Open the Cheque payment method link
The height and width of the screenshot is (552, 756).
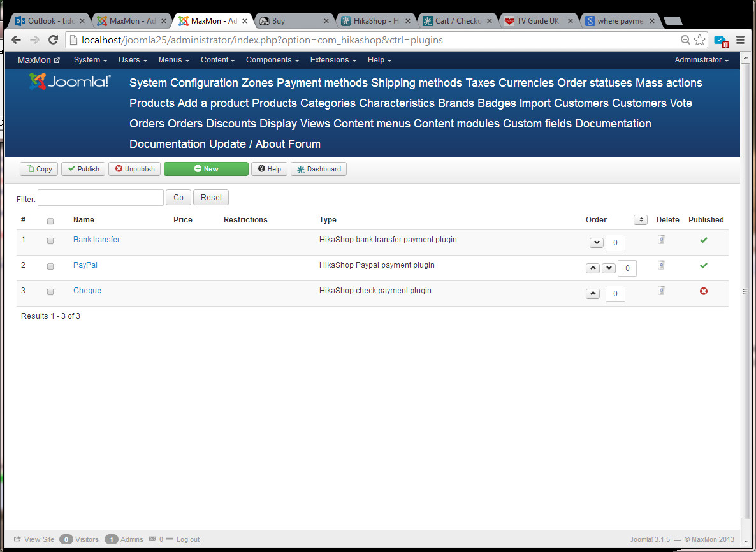coord(87,291)
